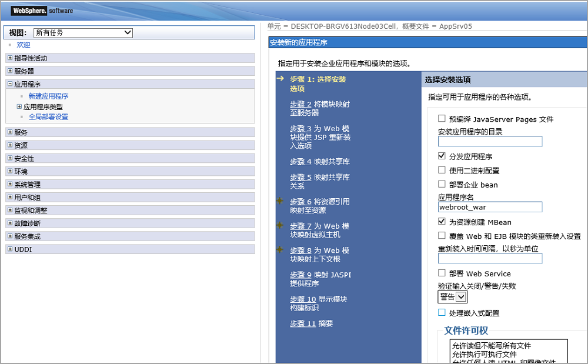Click the 安装应用程序的目录 input field
The image size is (588, 364).
490,141
